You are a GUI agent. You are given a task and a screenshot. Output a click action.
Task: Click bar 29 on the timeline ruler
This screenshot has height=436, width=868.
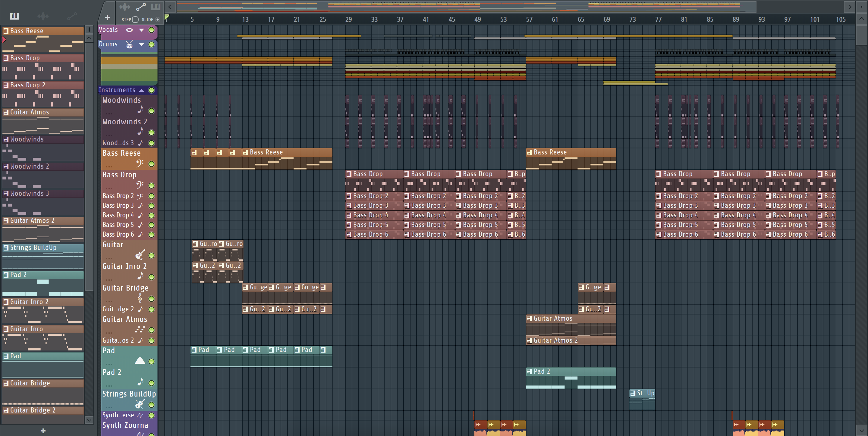[x=348, y=20]
